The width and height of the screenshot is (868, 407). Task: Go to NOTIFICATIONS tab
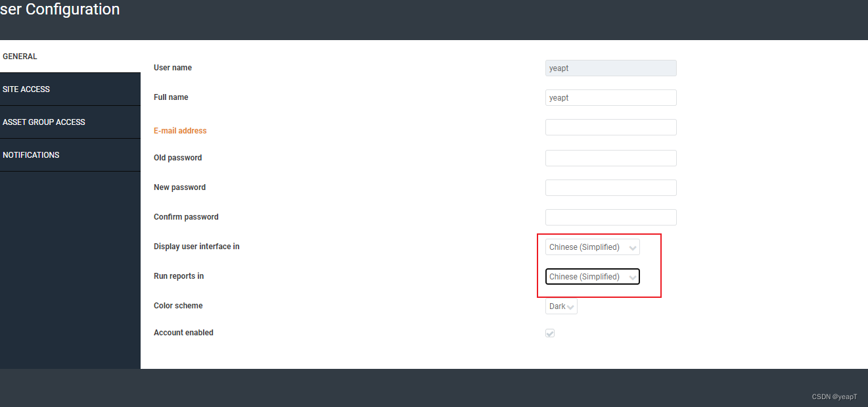tap(70, 155)
